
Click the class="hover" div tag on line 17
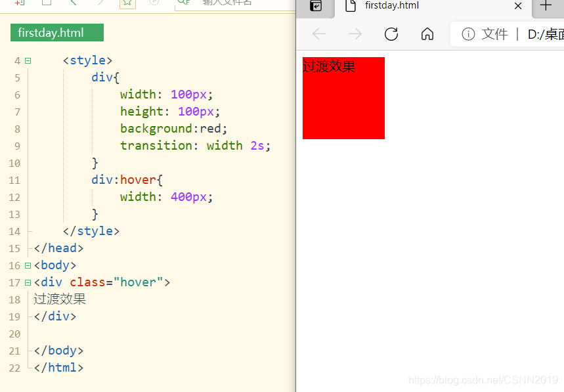pos(102,282)
